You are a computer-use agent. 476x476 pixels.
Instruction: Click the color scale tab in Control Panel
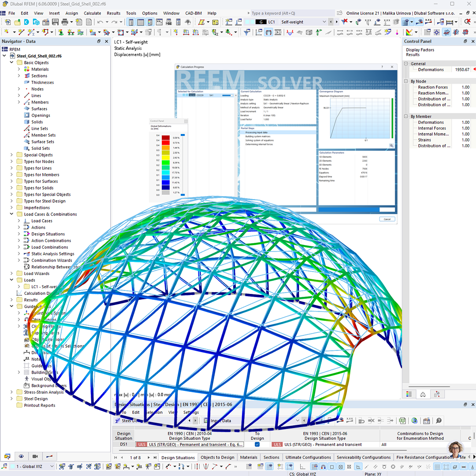pos(409,394)
